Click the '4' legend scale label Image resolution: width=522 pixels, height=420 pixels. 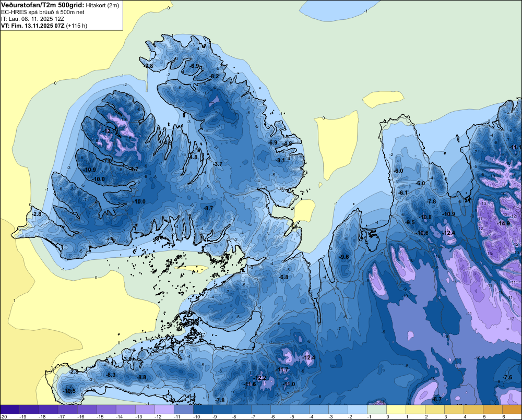(465, 417)
